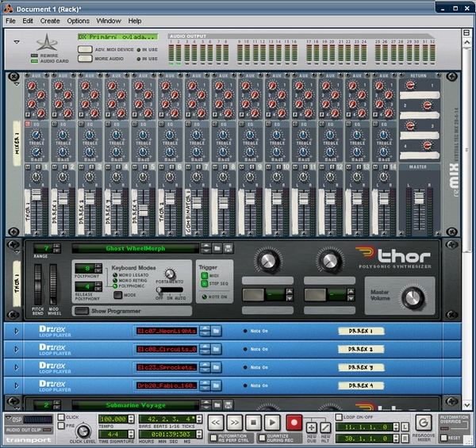Adjust the tempo value spinner
This screenshot has width=476, height=448.
click(x=131, y=419)
